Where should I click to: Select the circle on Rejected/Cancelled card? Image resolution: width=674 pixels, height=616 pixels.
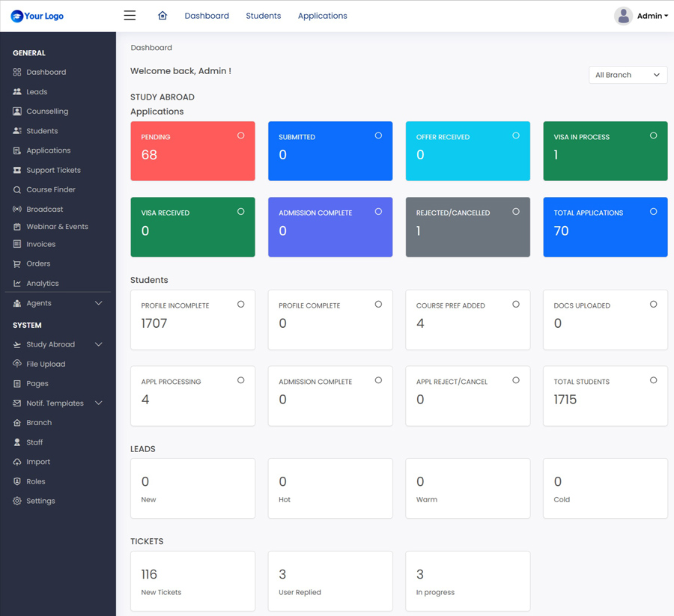click(516, 211)
